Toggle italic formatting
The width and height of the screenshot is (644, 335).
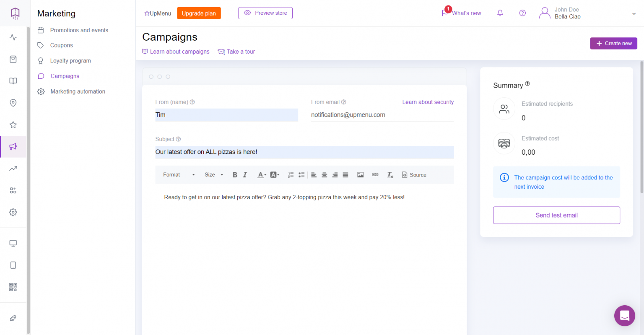point(245,174)
